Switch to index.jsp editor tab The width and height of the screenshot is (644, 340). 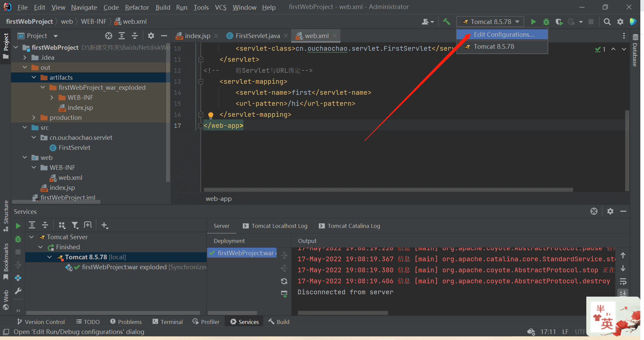(x=197, y=36)
